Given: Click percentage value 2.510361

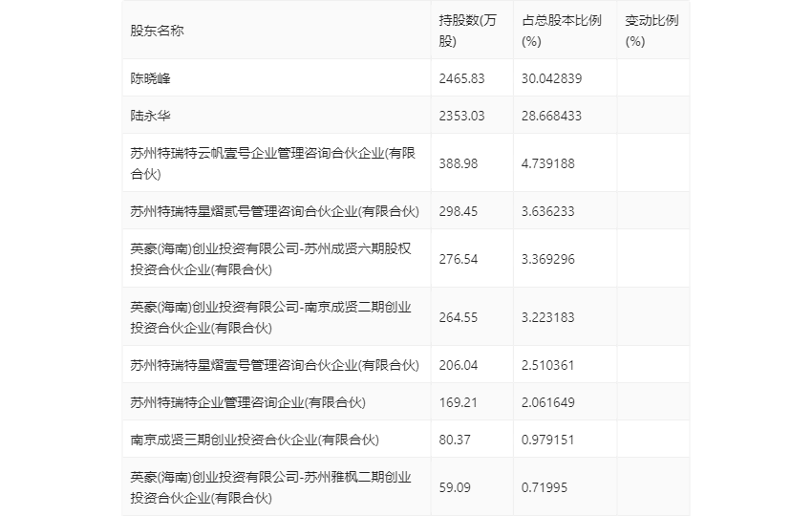Looking at the screenshot, I should click(548, 365).
